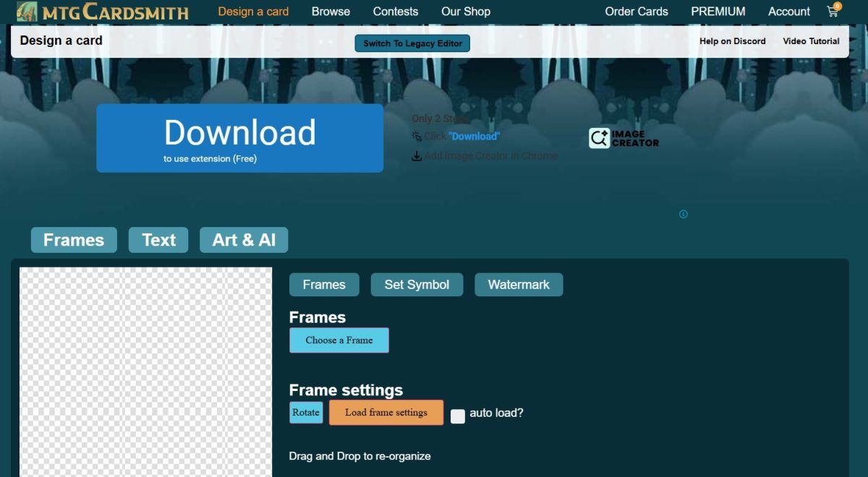Open Our Shop menu item
868x477 pixels.
[x=466, y=12]
